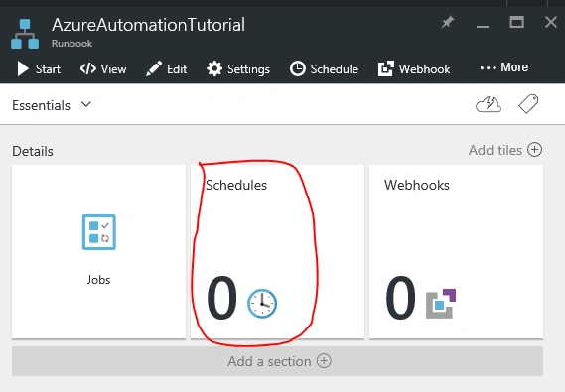The width and height of the screenshot is (565, 392).
Task: Start the runbook with the play button
Action: (x=39, y=68)
